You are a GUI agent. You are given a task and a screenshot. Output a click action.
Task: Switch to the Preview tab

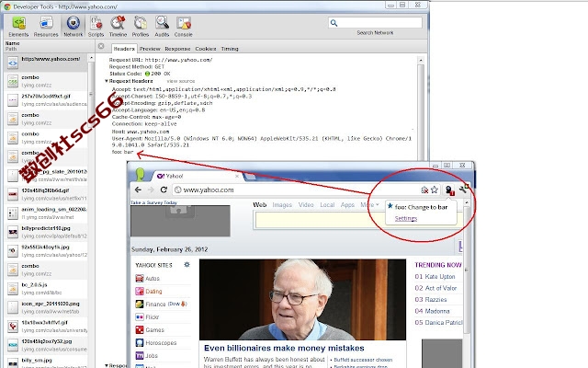coord(150,49)
